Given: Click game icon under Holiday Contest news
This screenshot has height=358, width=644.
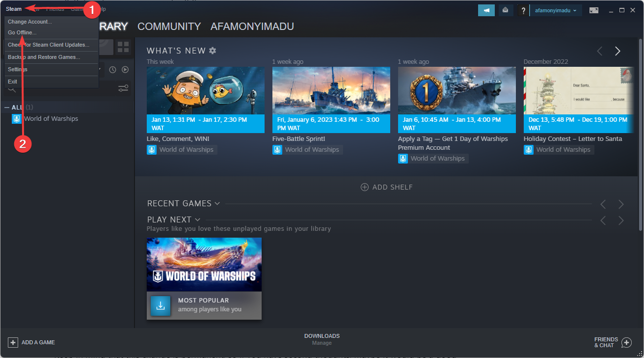Looking at the screenshot, I should coord(529,150).
